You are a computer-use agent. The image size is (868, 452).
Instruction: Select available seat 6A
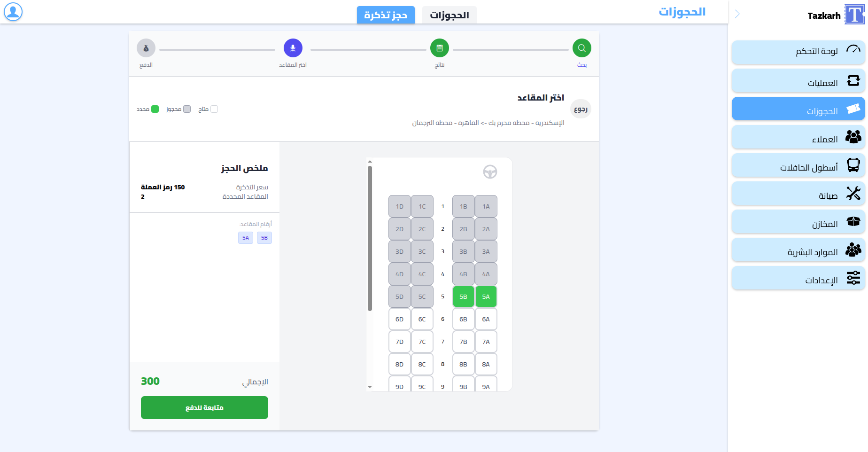[486, 319]
